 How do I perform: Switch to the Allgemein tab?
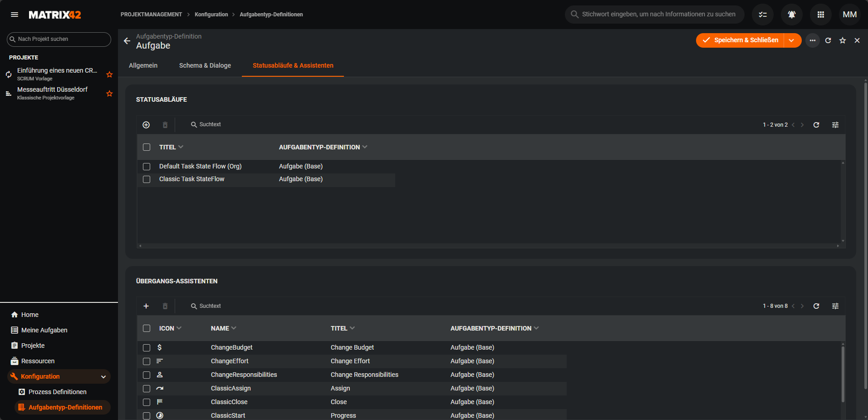(143, 65)
